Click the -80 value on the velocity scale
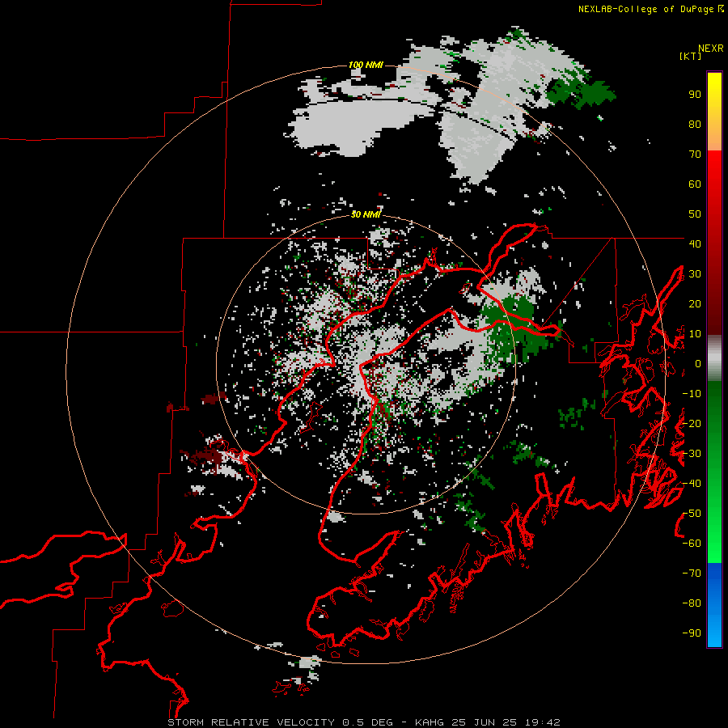Viewport: 728px width, 728px height. click(x=692, y=603)
